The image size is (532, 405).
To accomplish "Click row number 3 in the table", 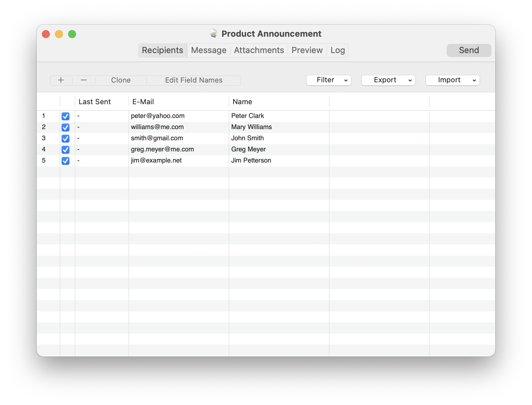I will pos(44,138).
